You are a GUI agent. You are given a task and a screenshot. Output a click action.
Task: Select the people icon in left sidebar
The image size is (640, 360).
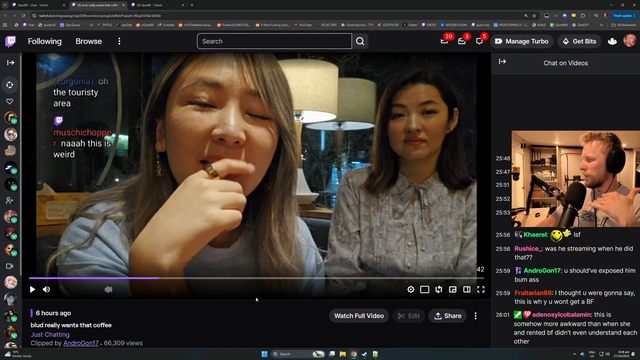click(x=10, y=200)
